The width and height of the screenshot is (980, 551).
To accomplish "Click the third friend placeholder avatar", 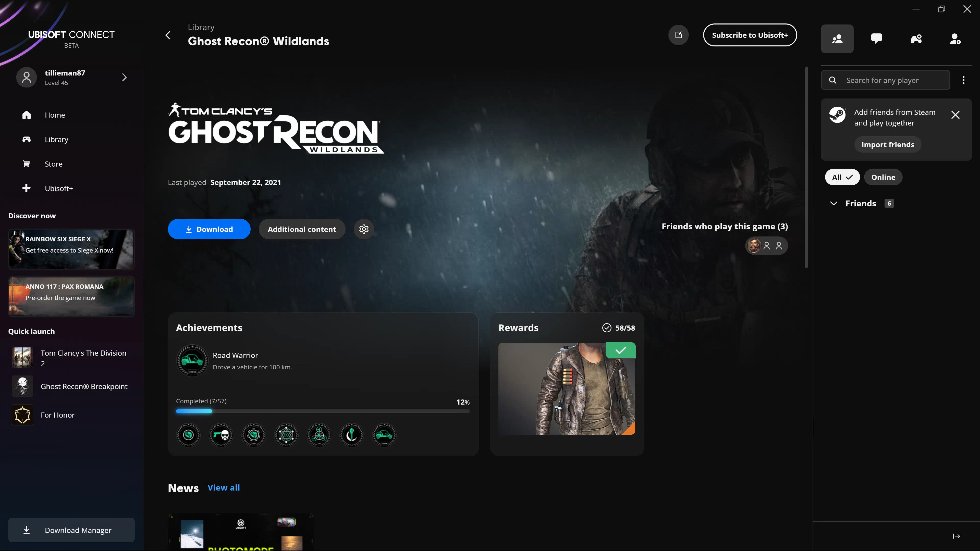I will pos(779,246).
